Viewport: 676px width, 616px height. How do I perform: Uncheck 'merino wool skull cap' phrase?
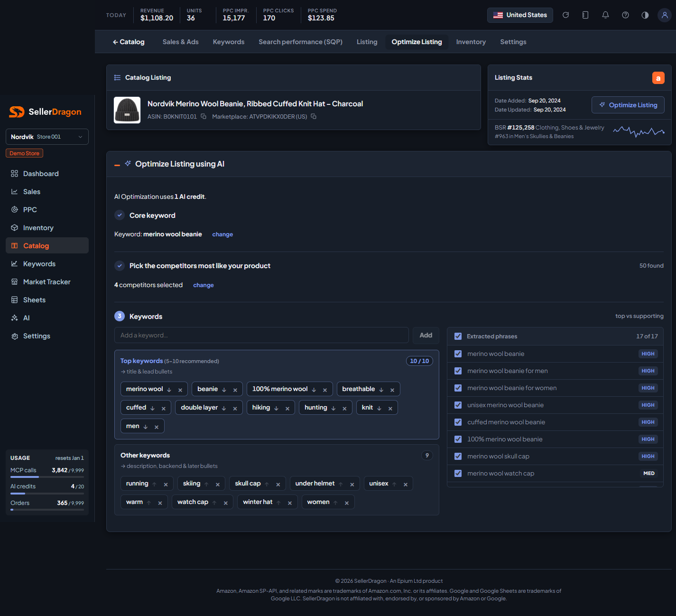pos(458,456)
